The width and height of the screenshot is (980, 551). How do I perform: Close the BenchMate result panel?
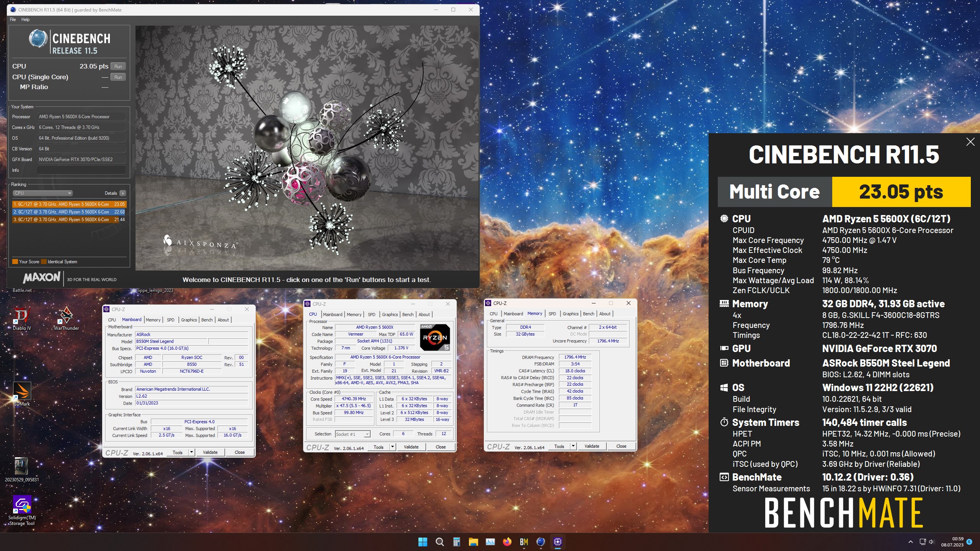(970, 142)
